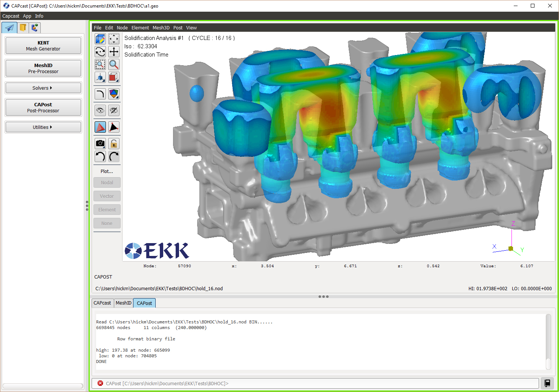Launch CAPost Post-Processor
559x392 pixels.
click(x=43, y=107)
